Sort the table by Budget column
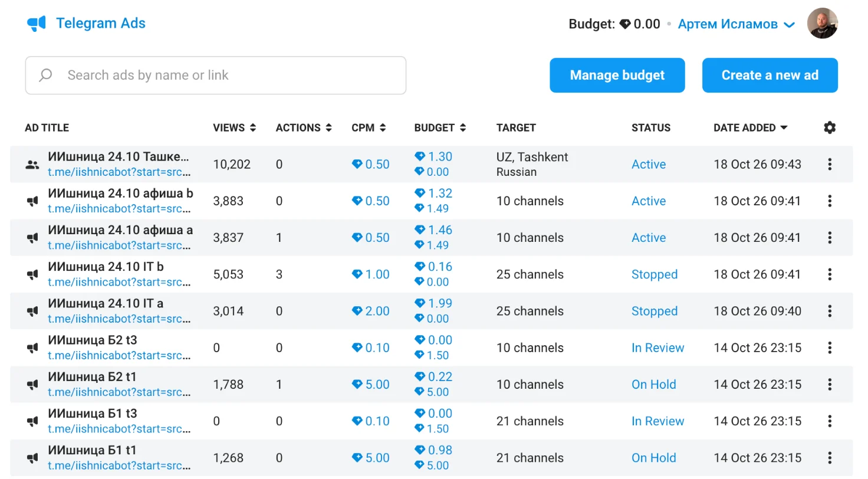The image size is (868, 479). pos(440,127)
